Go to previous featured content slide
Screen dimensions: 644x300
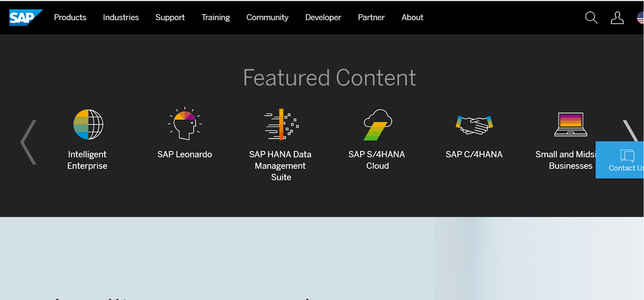(x=29, y=142)
